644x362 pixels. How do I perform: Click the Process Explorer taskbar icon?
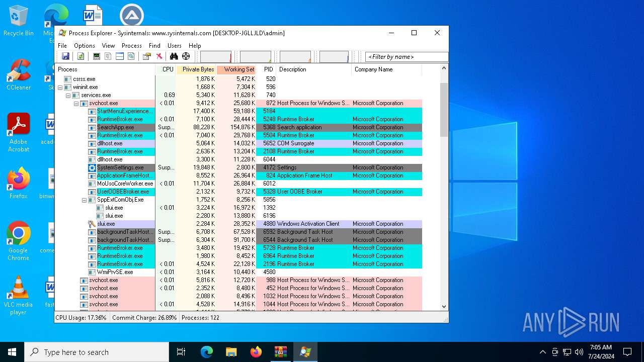[x=305, y=352]
